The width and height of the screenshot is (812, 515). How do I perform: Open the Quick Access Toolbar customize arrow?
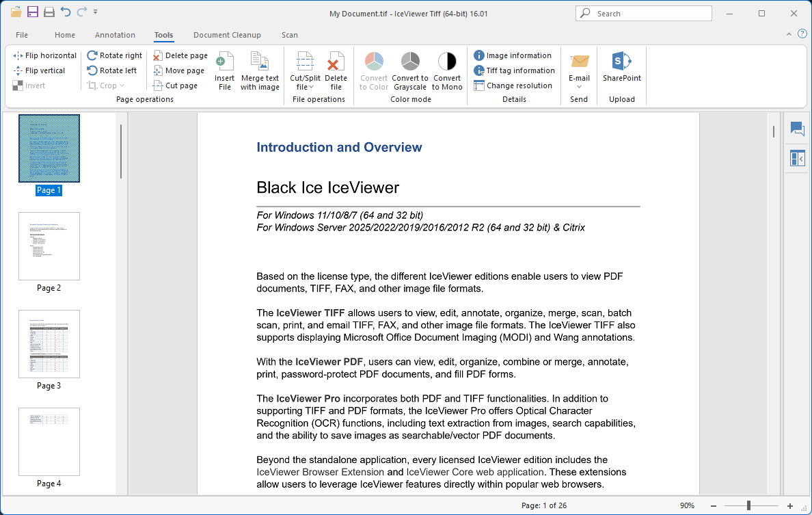click(x=95, y=12)
